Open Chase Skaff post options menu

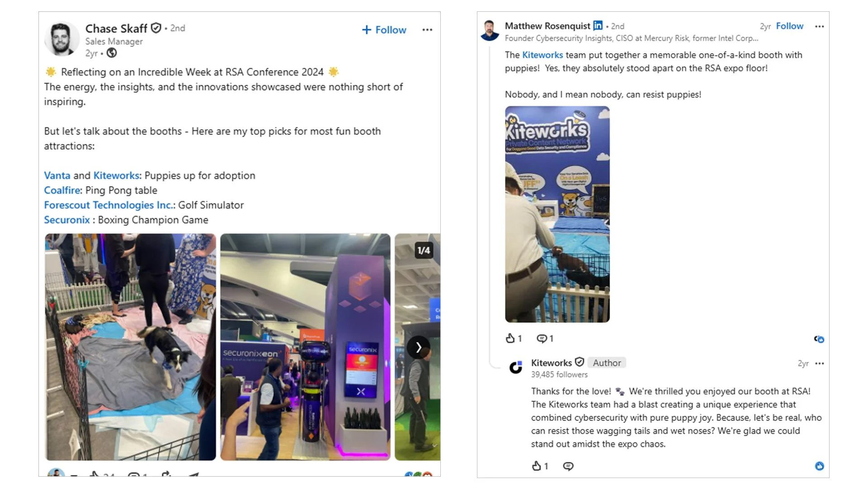coord(427,30)
